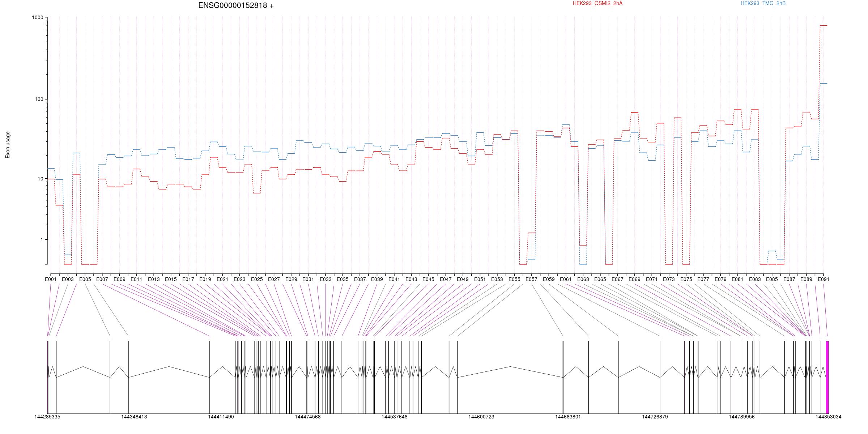This screenshot has height=434, width=868.
Task: Click exon label E055
Action: coord(514,279)
